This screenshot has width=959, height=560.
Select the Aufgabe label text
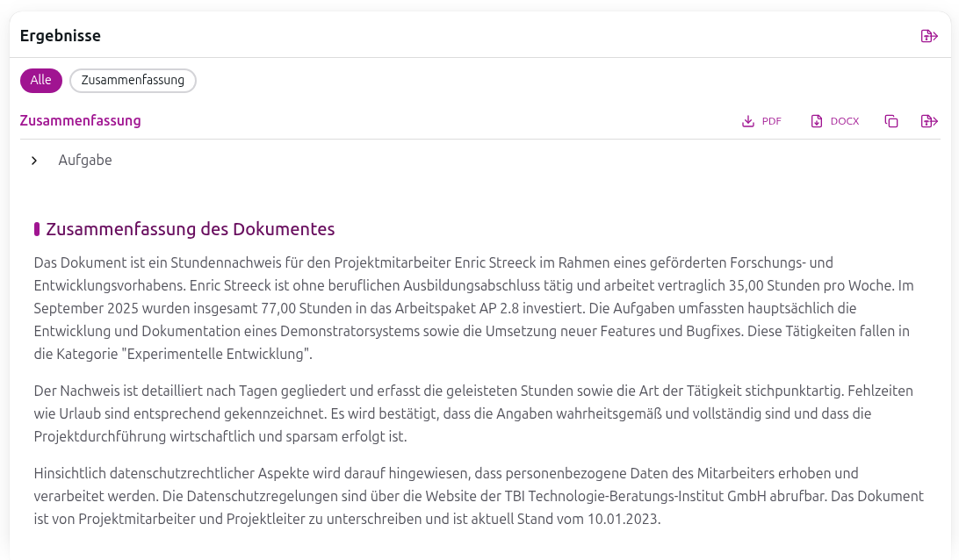pyautogui.click(x=84, y=160)
